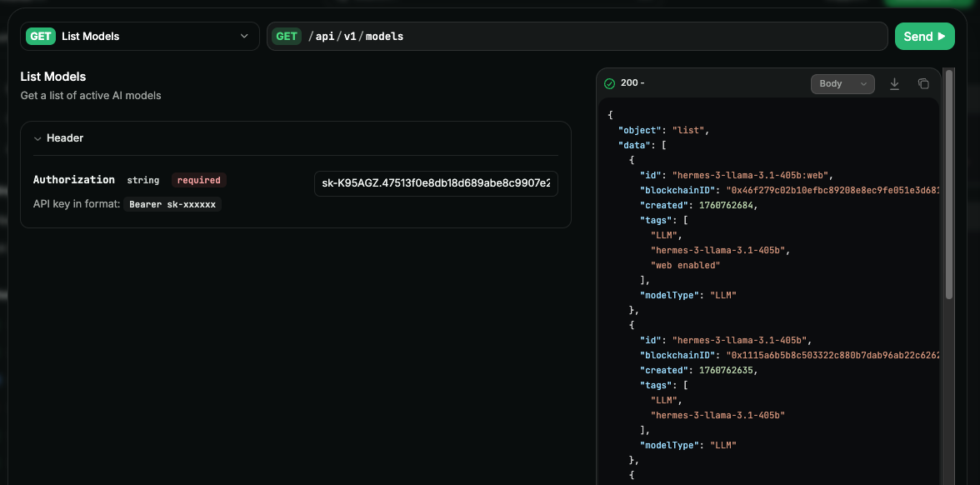Download the response body

(894, 83)
